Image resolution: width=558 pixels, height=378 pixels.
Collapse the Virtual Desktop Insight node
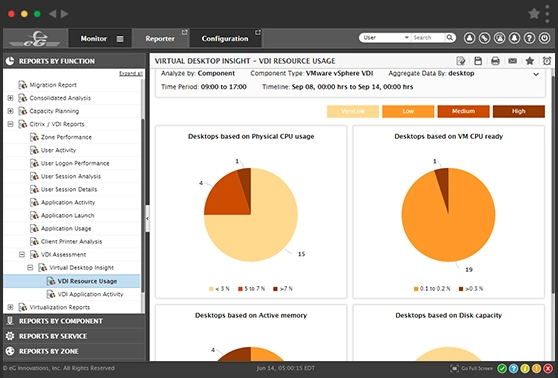pyautogui.click(x=30, y=268)
